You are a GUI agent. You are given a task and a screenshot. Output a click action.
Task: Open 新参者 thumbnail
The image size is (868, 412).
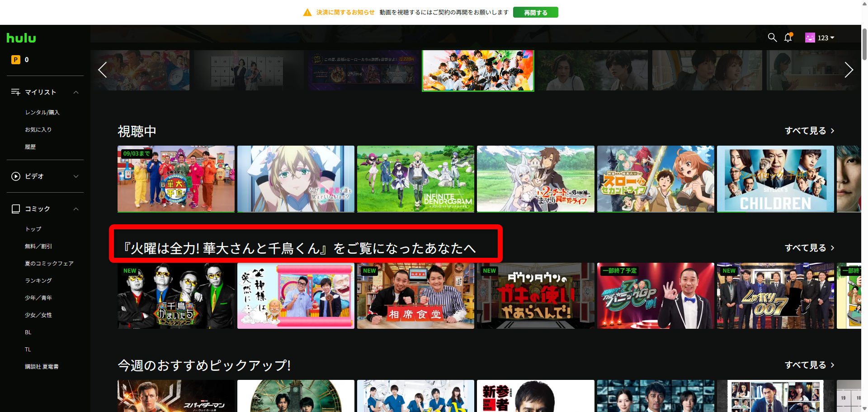(536, 396)
